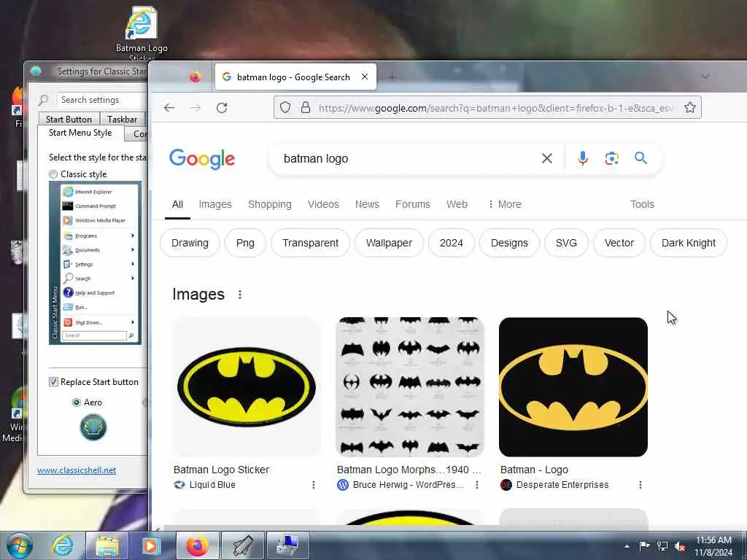747x560 pixels.
Task: Filter by Designs chip
Action: 509,243
